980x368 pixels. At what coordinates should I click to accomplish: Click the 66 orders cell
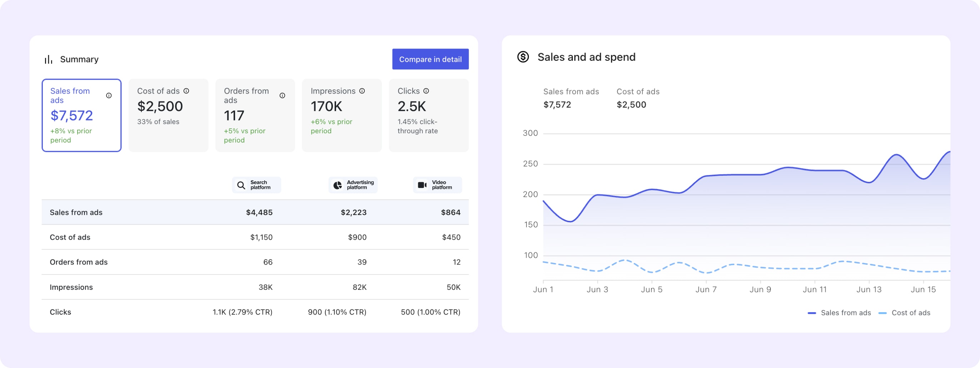(268, 262)
